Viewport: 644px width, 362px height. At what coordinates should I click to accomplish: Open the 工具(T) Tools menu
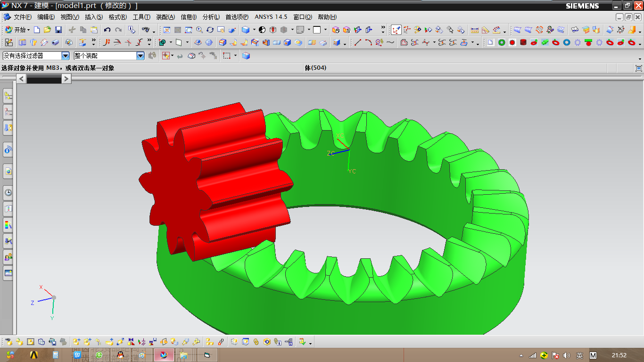click(x=141, y=17)
